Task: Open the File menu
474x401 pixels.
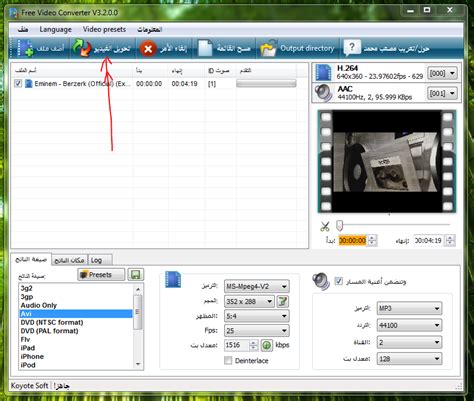Action: point(23,29)
